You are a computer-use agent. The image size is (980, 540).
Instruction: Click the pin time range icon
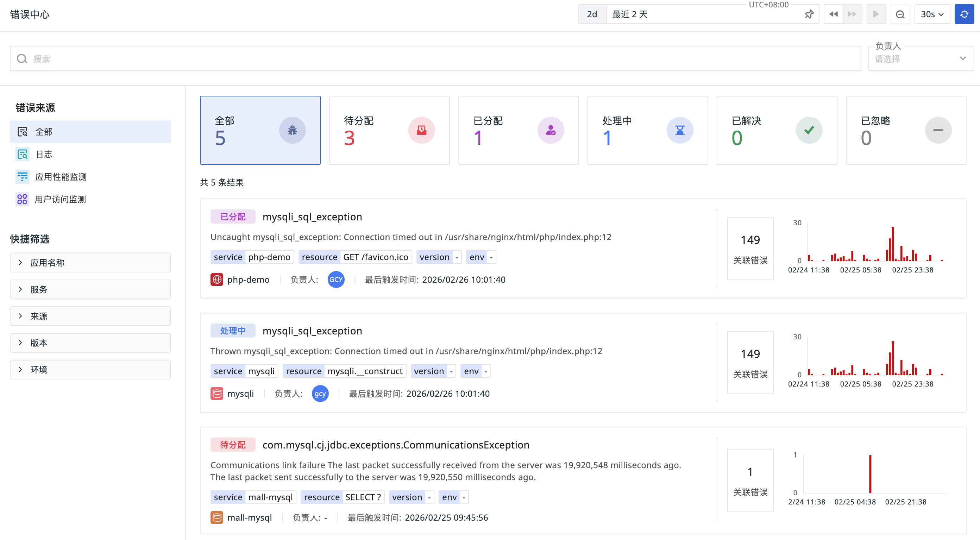pos(809,14)
